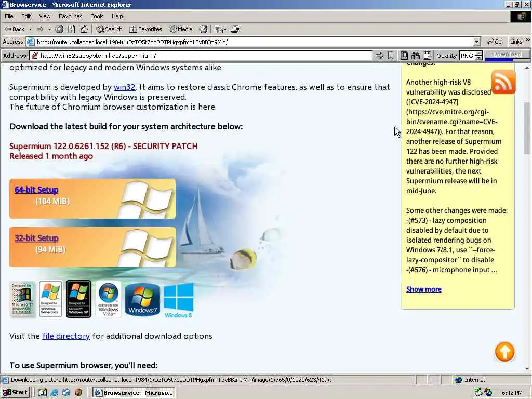Click the History icon in toolbar

203,29
